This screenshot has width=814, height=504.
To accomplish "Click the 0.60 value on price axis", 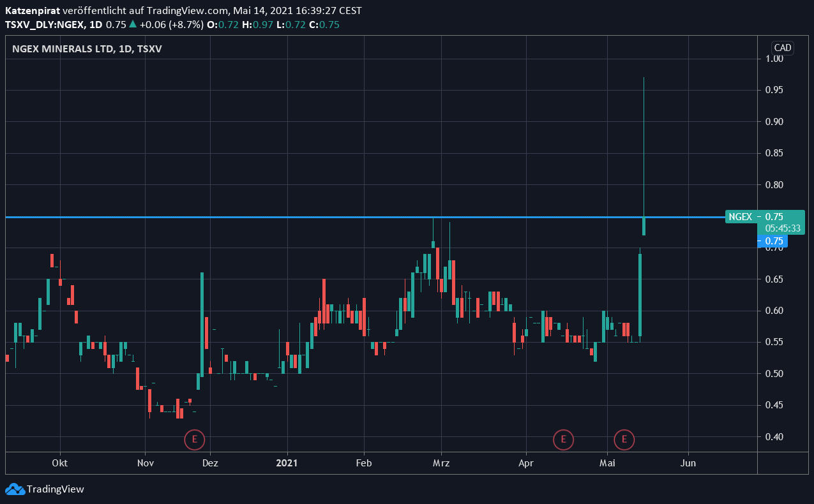I will coord(774,311).
